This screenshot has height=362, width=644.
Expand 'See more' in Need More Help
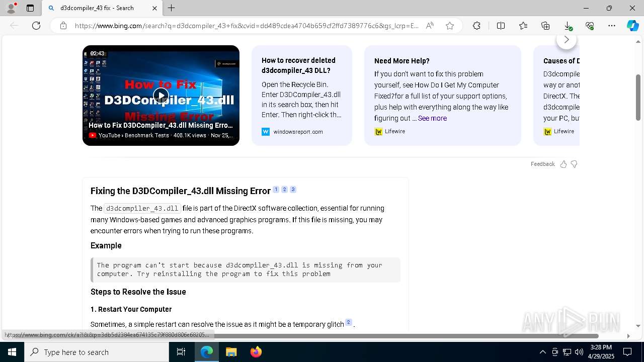pyautogui.click(x=432, y=118)
